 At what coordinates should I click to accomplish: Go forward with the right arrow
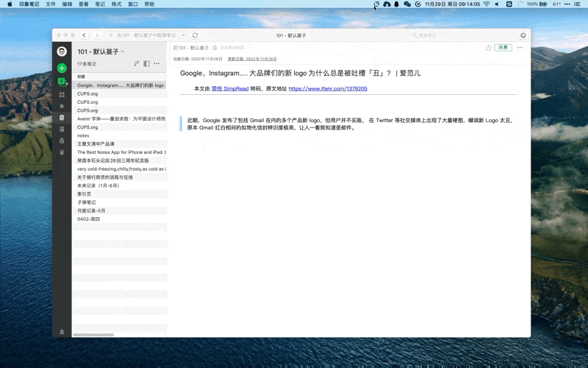pos(97,35)
